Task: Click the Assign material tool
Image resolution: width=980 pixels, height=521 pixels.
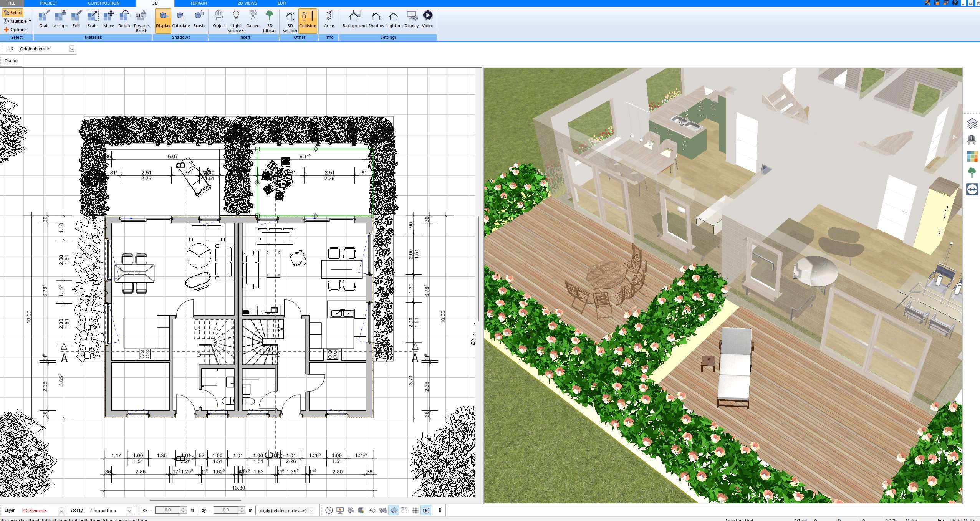Action: click(x=60, y=20)
